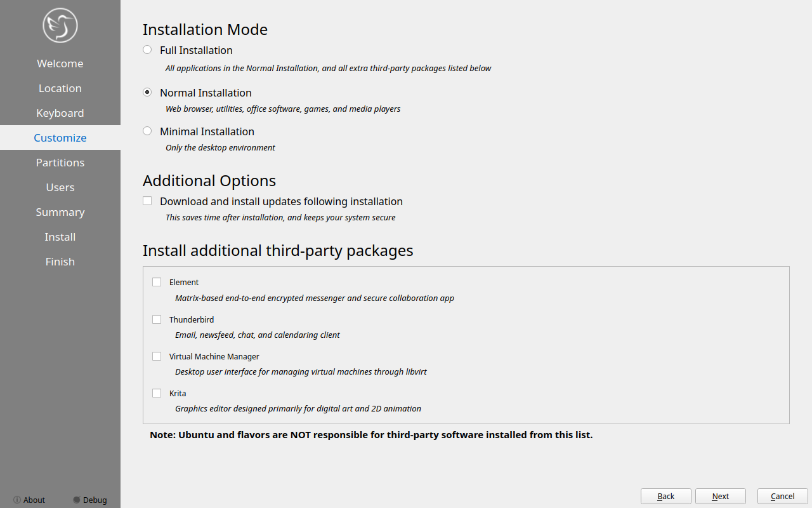Cancel the installation
The image size is (812, 508).
782,496
